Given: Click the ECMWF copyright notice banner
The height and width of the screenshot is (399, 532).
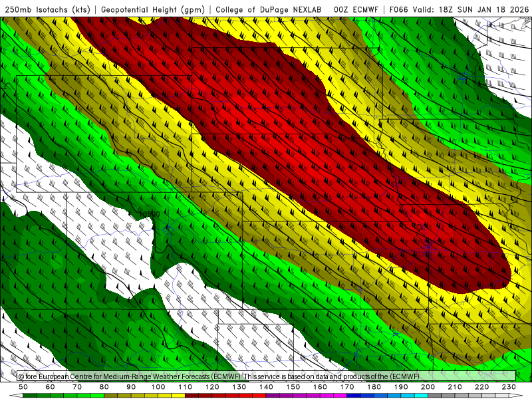Looking at the screenshot, I should coord(267,376).
